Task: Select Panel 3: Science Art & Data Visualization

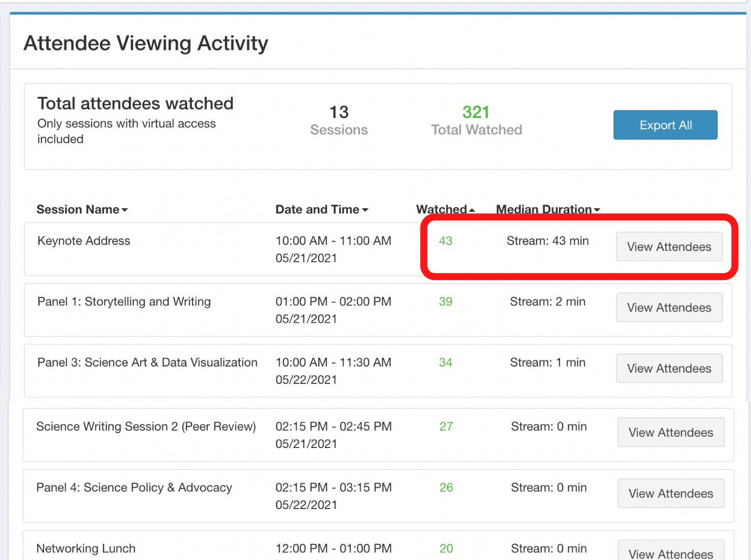Action: pyautogui.click(x=147, y=362)
